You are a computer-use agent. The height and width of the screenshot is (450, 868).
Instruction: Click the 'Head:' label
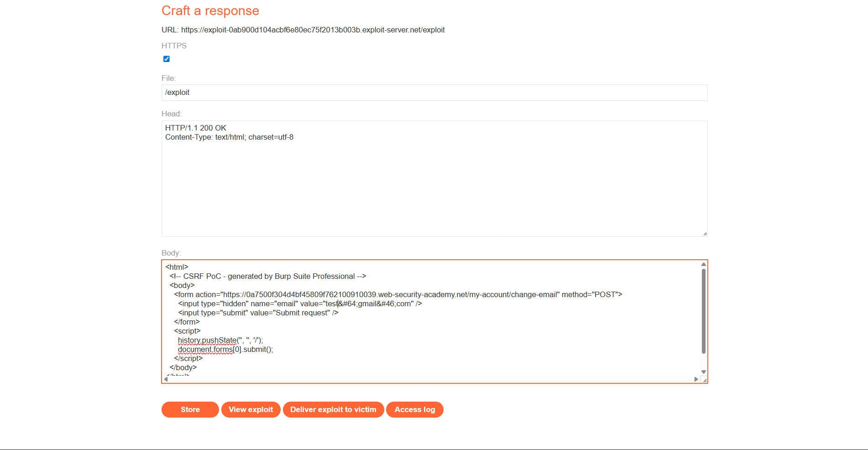tap(172, 114)
